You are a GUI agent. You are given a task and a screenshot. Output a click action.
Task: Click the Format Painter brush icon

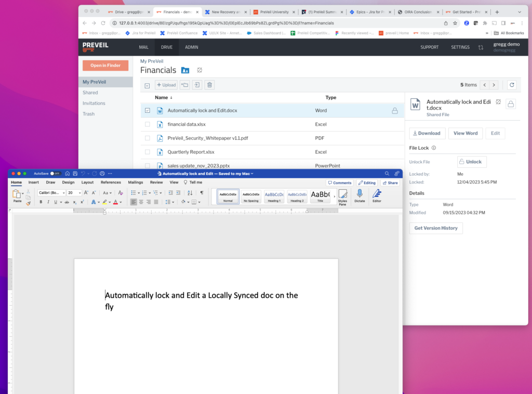coord(28,203)
